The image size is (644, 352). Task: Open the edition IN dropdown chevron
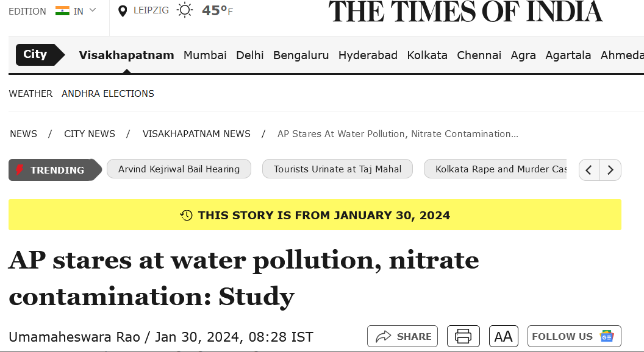point(93,10)
